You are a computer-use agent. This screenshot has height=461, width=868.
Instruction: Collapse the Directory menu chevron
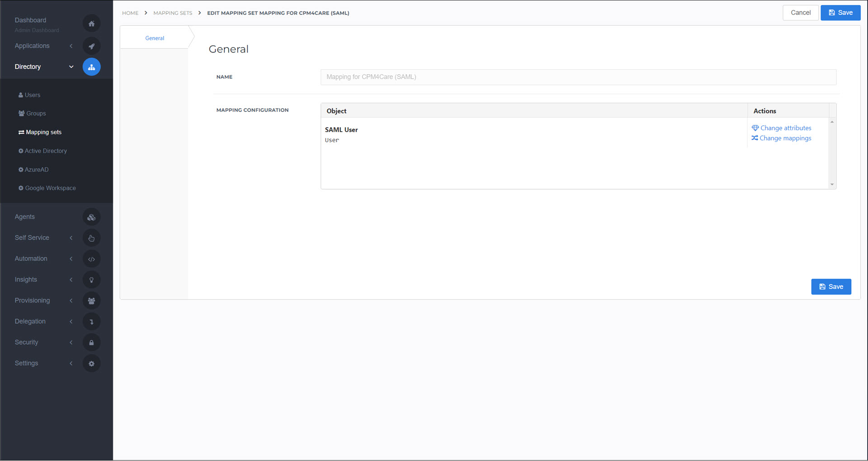[x=71, y=67]
